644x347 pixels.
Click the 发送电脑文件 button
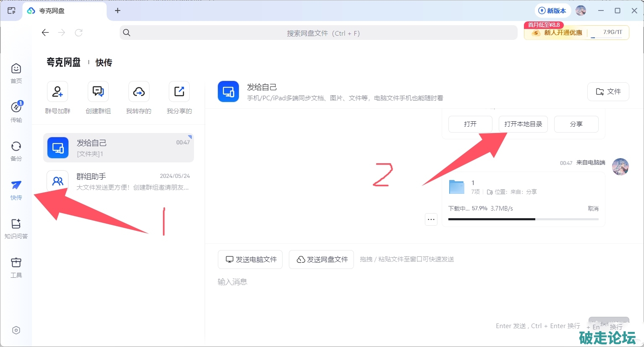pyautogui.click(x=250, y=260)
